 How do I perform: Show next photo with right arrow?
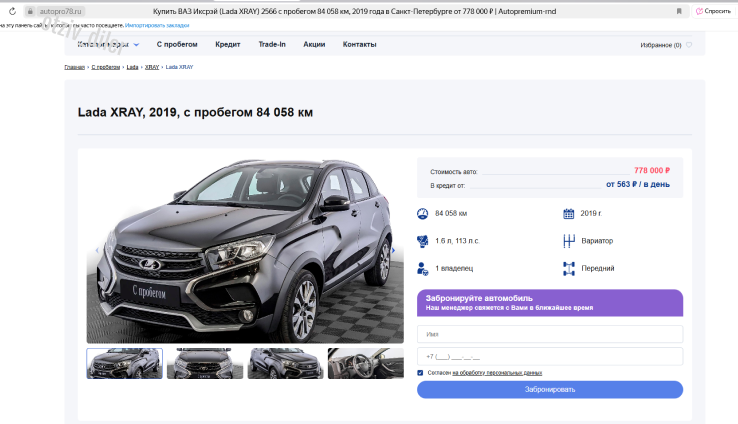(393, 250)
